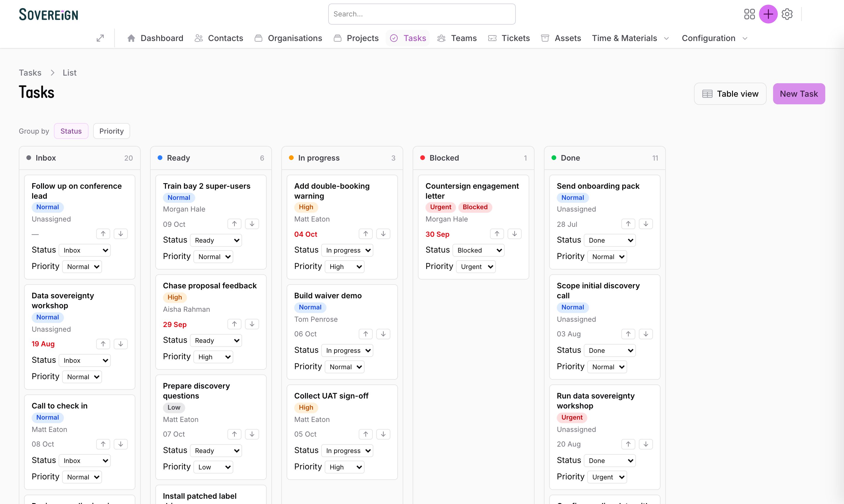Move 'Prepare discovery questions' card up

click(234, 434)
